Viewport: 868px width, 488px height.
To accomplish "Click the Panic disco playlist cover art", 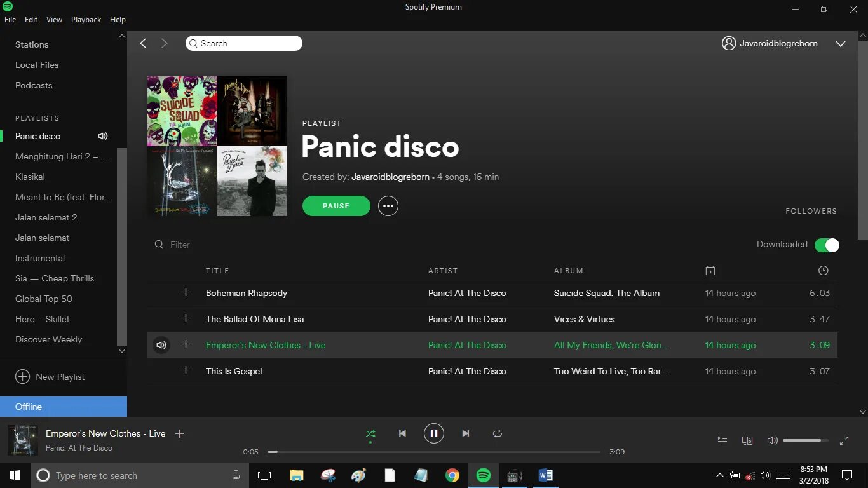I will tap(217, 146).
